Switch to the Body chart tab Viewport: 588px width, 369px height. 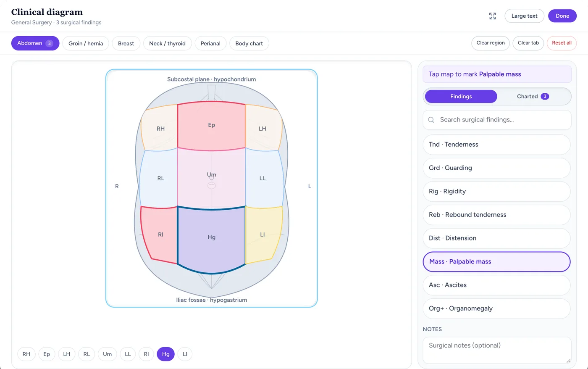tap(249, 43)
